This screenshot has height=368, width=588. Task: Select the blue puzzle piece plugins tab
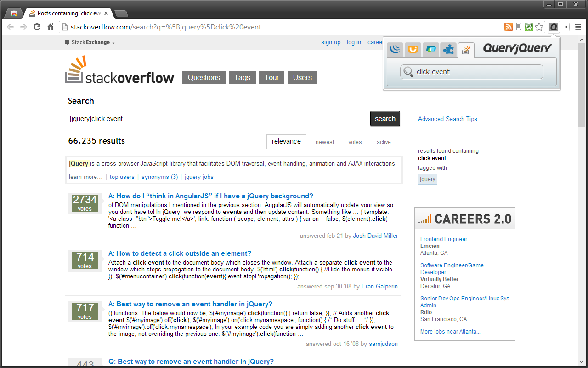click(448, 49)
